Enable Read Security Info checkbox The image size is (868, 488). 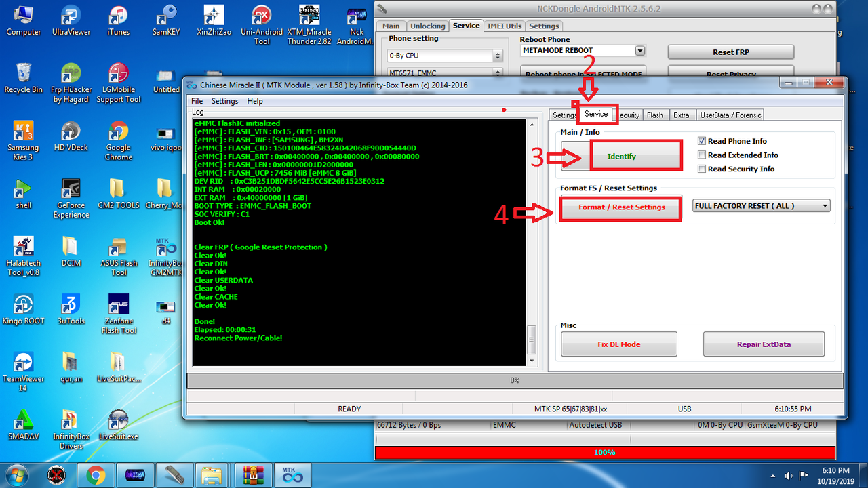tap(702, 169)
